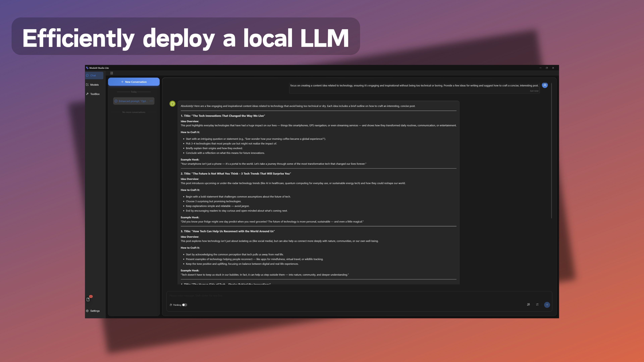Screen dimensions: 644x362
Task: Select the ToolBox wrench icon in the sidebar
Action: click(x=87, y=94)
